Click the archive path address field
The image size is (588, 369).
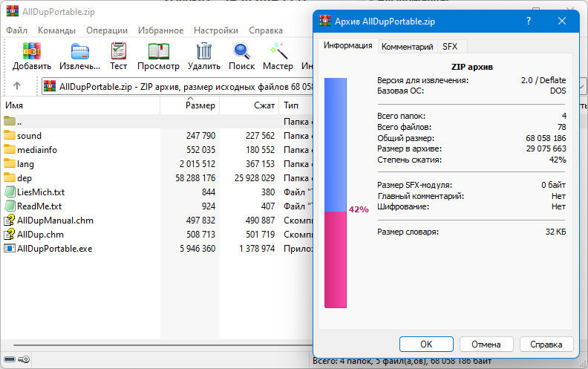coord(178,86)
